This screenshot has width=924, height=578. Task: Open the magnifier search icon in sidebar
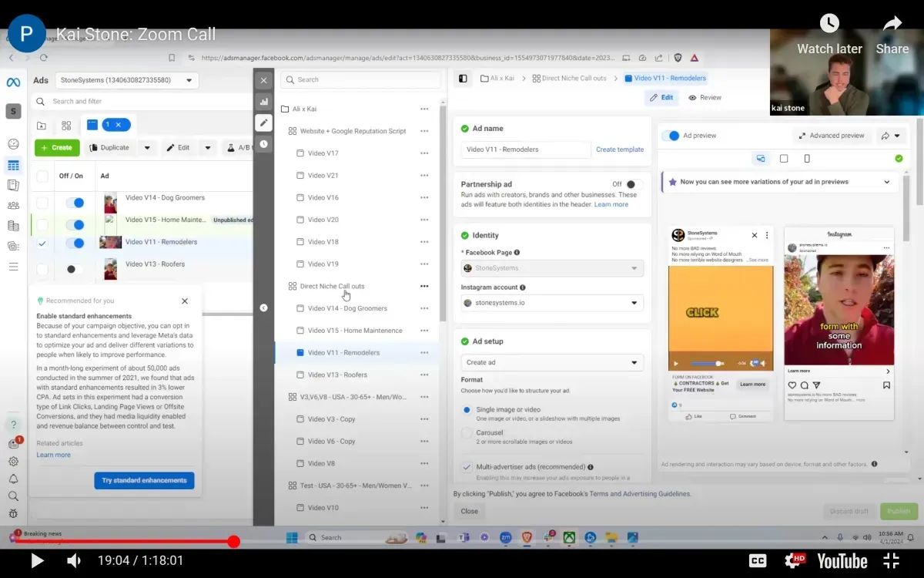pyautogui.click(x=13, y=496)
